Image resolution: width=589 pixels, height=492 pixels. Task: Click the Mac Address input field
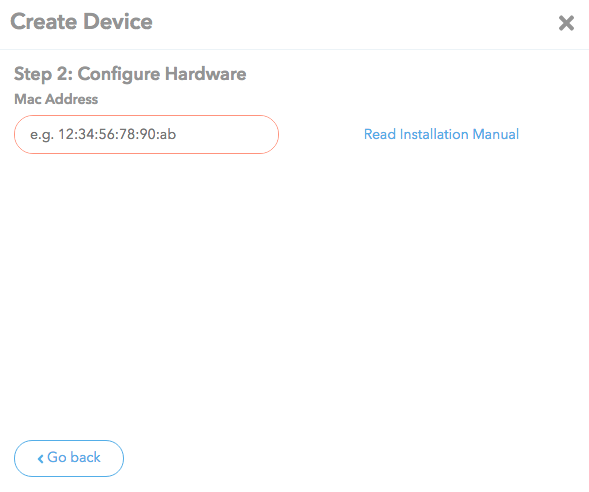[146, 134]
